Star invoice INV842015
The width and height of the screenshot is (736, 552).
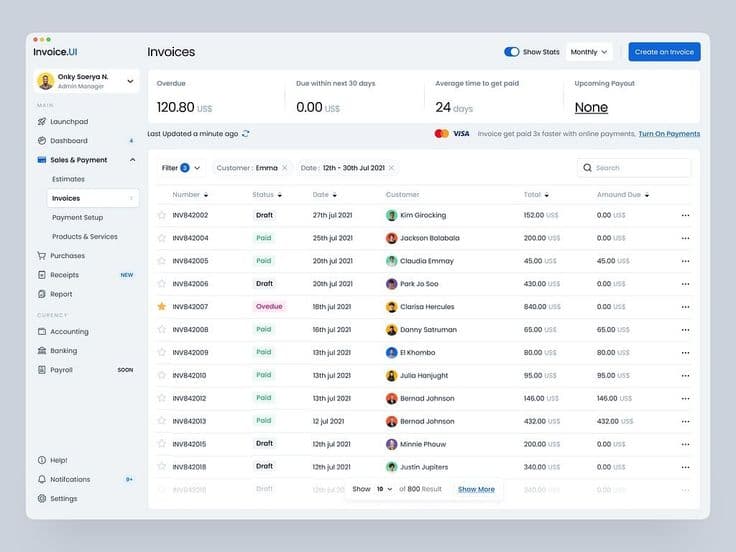click(x=161, y=444)
